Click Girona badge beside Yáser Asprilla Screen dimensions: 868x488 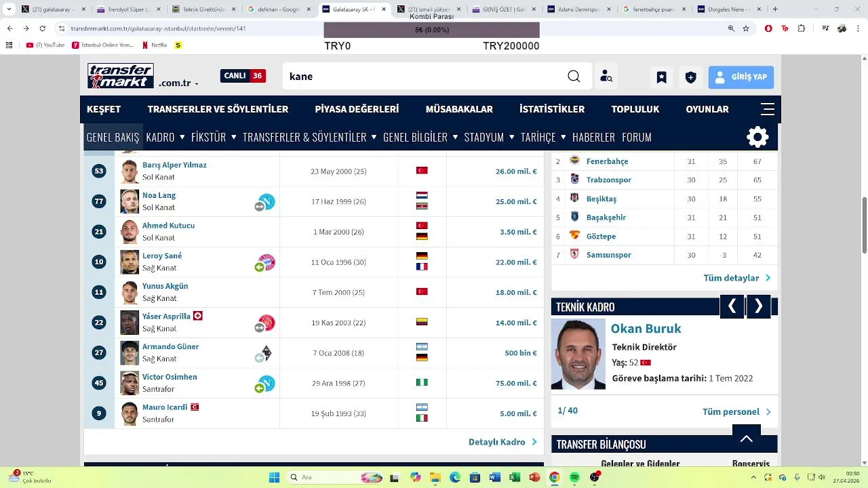click(x=267, y=323)
